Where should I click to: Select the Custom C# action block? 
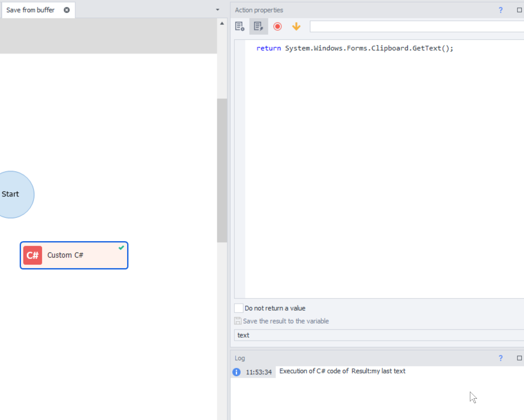(x=74, y=255)
